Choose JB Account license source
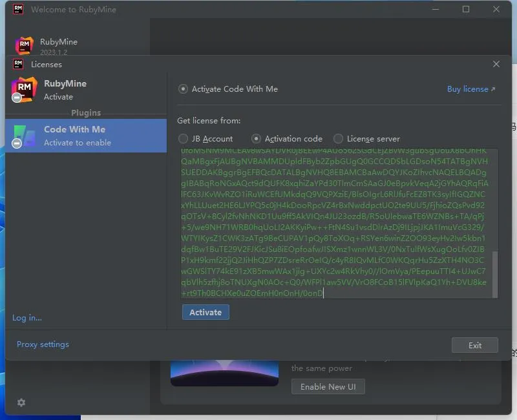Image resolution: width=517 pixels, height=420 pixels. click(183, 139)
